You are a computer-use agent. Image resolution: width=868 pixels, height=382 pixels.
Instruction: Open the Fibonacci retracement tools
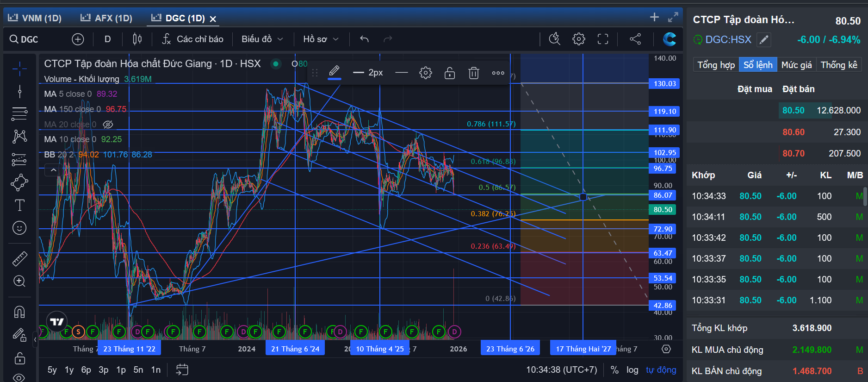pos(19,113)
